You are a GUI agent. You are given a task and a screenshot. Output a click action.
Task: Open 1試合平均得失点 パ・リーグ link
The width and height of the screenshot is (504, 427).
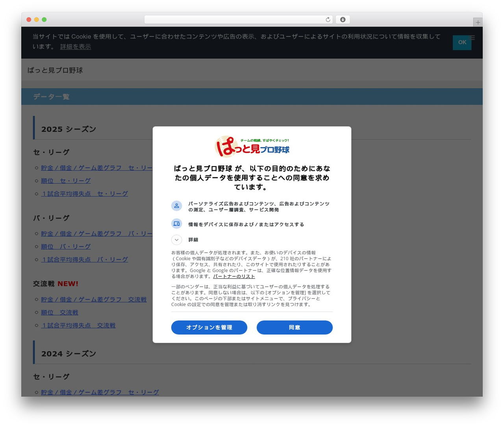[85, 260]
